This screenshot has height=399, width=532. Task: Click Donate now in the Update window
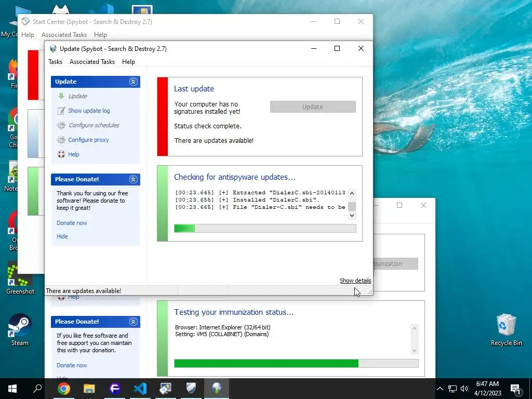72,223
